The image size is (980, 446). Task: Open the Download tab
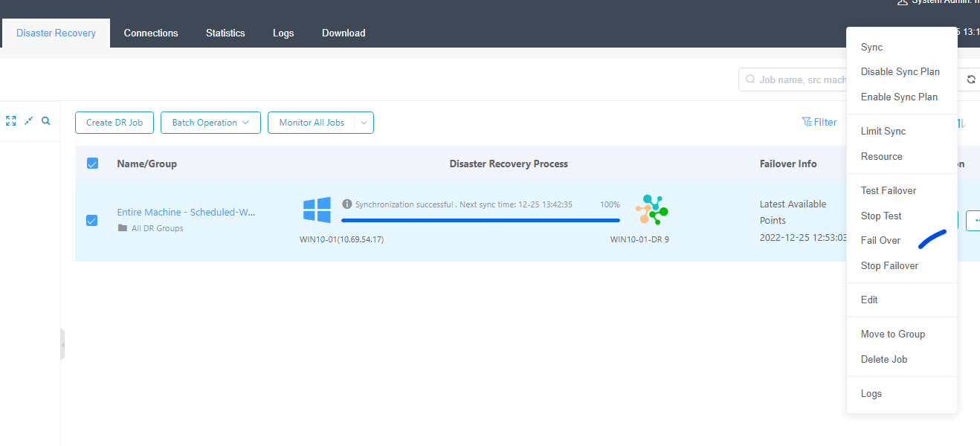click(344, 33)
